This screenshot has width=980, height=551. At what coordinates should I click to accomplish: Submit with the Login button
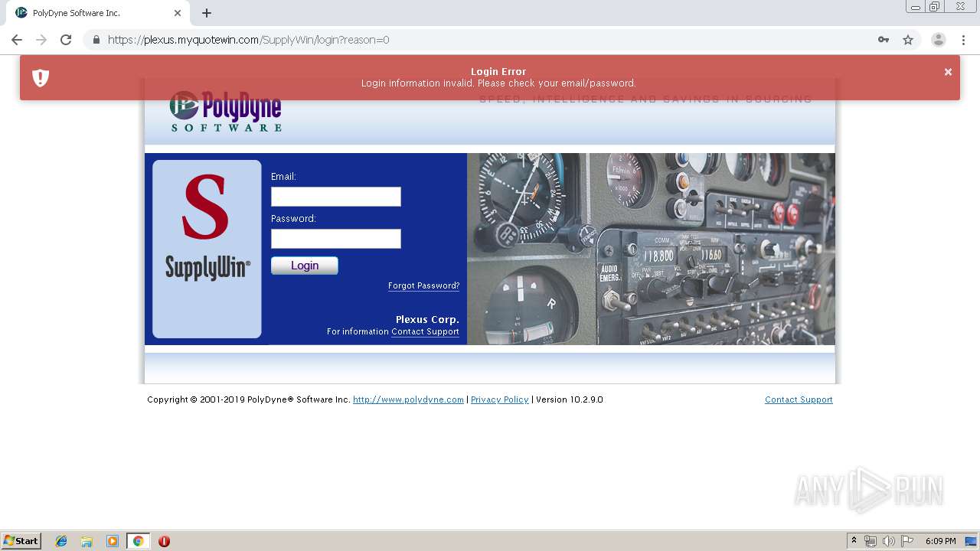(304, 266)
